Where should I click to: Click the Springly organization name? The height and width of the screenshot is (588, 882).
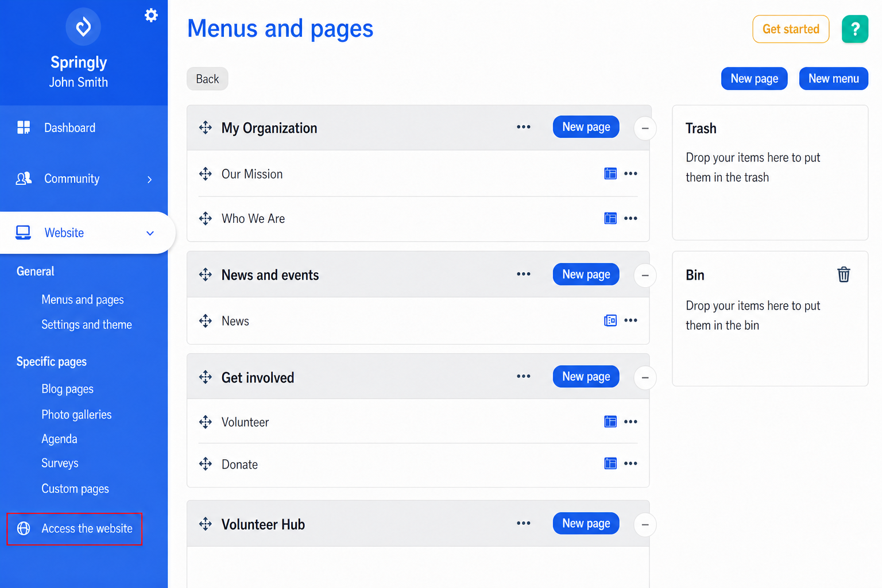[79, 62]
